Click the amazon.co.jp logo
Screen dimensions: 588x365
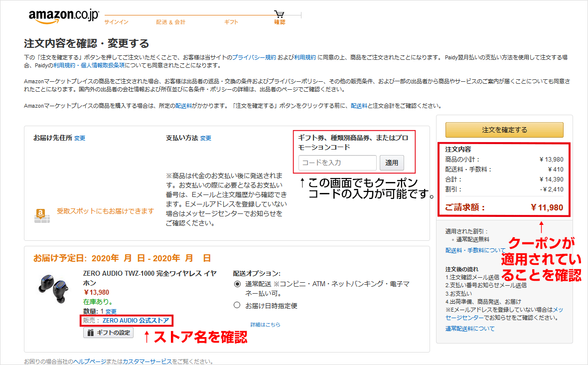tap(63, 16)
